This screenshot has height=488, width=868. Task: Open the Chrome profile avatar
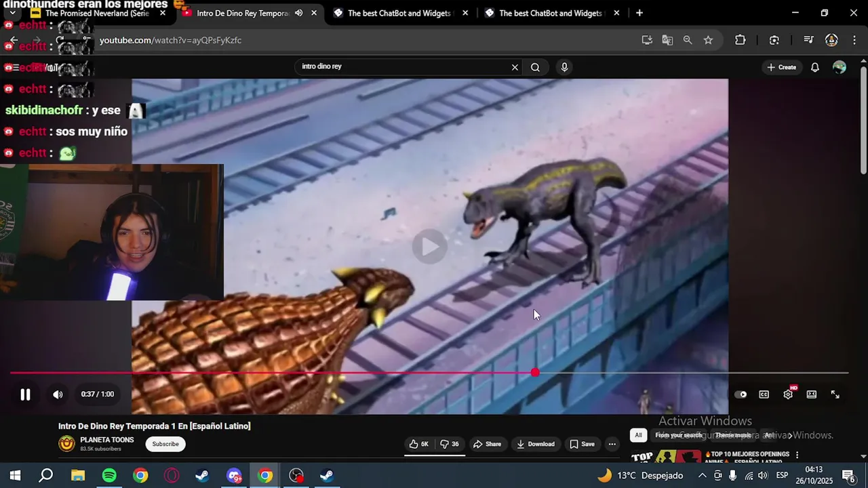831,40
